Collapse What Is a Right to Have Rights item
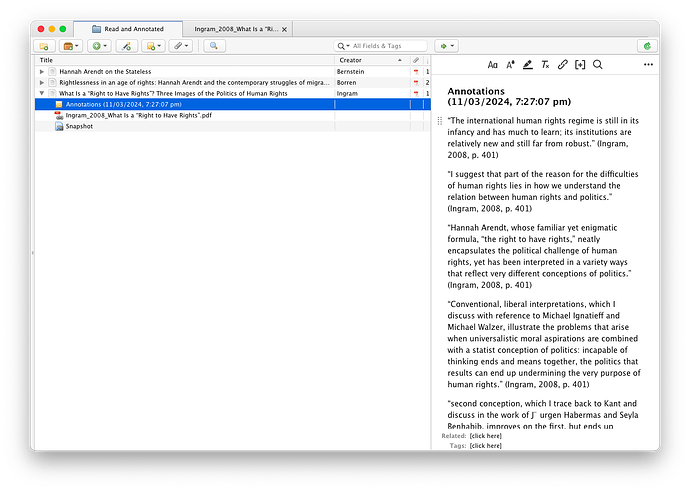This screenshot has width=690, height=490. 42,93
